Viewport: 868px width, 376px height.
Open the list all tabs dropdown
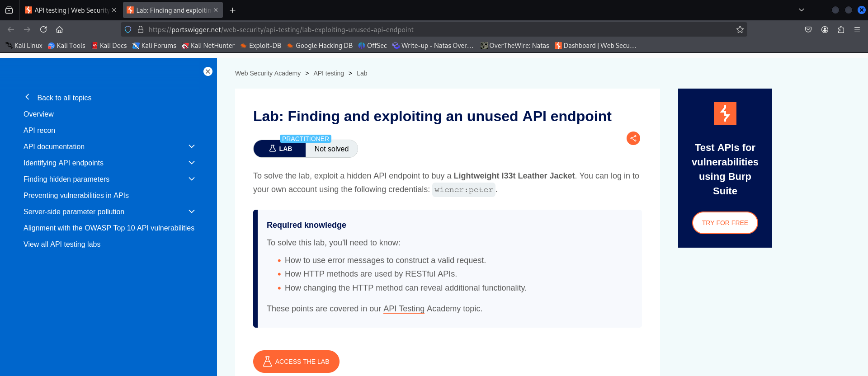coord(802,10)
